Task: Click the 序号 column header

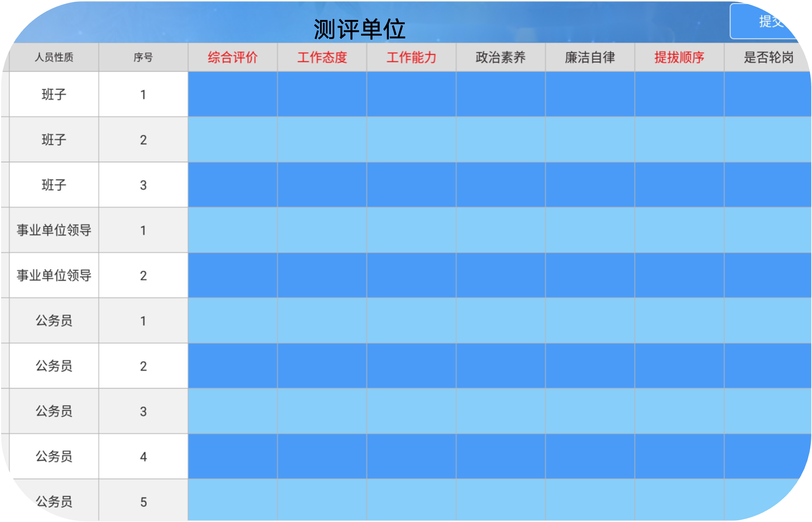Action: [x=143, y=57]
